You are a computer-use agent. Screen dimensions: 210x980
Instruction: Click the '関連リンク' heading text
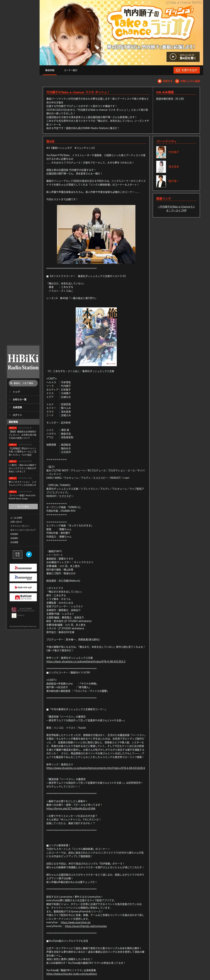(164, 199)
